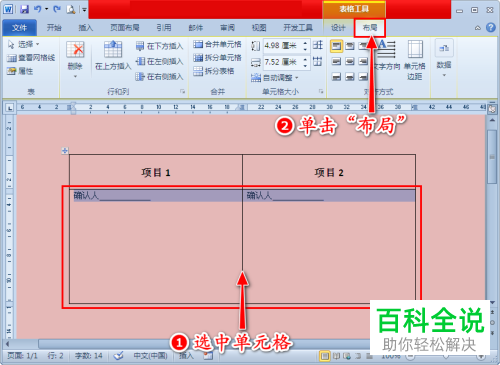Decrease column width with down stepper
Screen dimensions: 500x365
[305, 66]
